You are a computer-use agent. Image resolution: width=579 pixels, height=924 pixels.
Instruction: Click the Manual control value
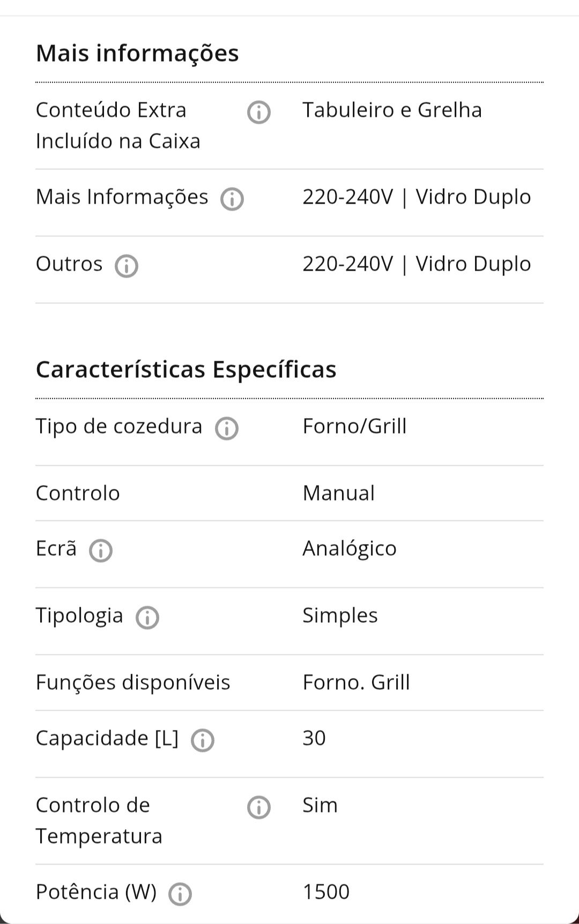[339, 493]
